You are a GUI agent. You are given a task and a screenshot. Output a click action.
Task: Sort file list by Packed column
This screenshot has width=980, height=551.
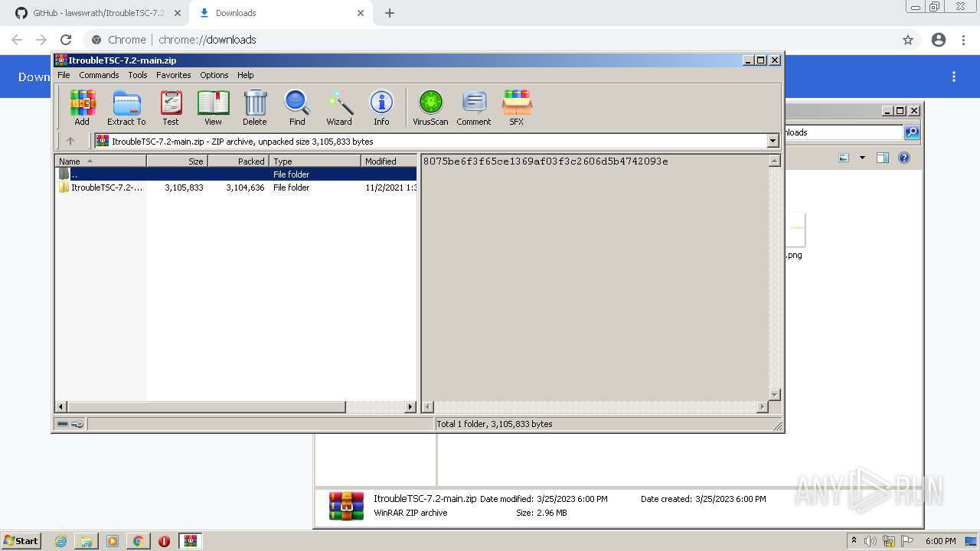[x=238, y=161]
